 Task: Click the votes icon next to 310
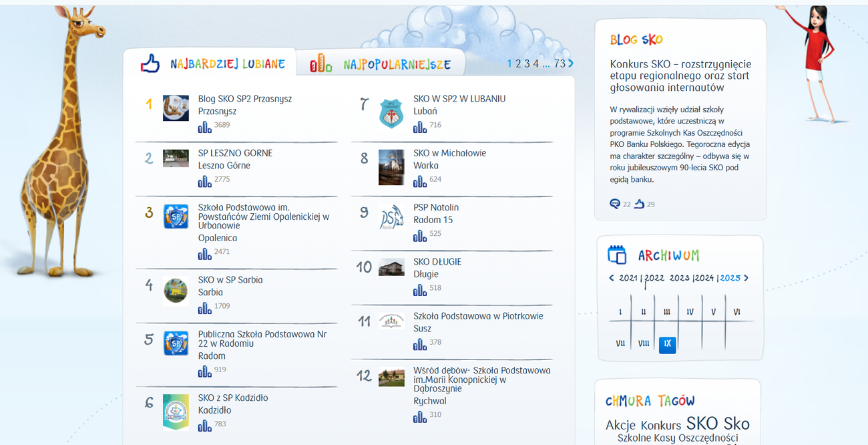tap(420, 417)
